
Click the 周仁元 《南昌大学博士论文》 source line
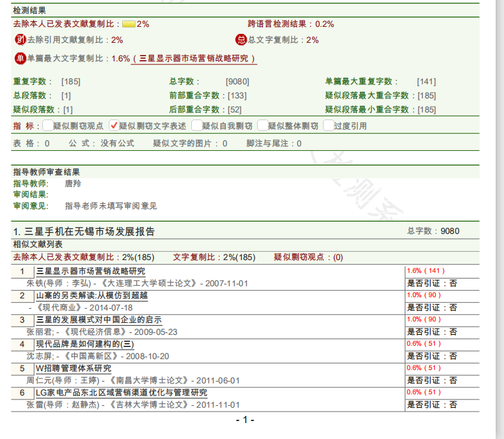(x=133, y=381)
